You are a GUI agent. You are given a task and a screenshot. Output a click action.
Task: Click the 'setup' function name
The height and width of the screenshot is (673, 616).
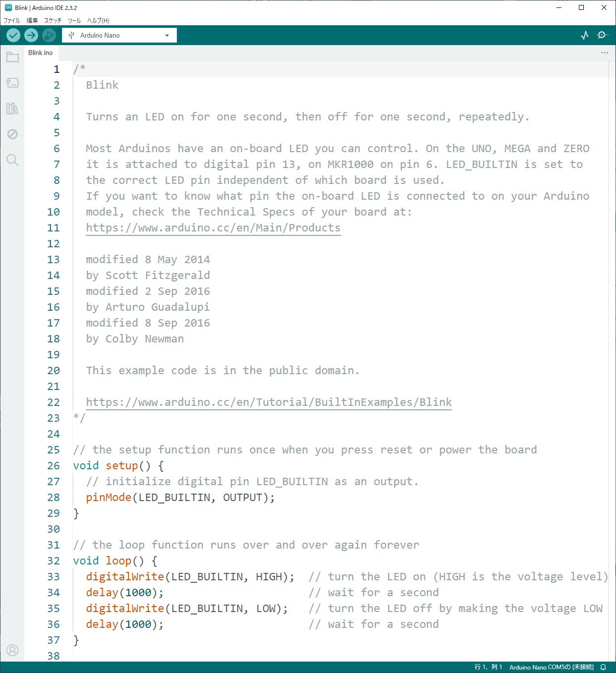click(x=122, y=465)
